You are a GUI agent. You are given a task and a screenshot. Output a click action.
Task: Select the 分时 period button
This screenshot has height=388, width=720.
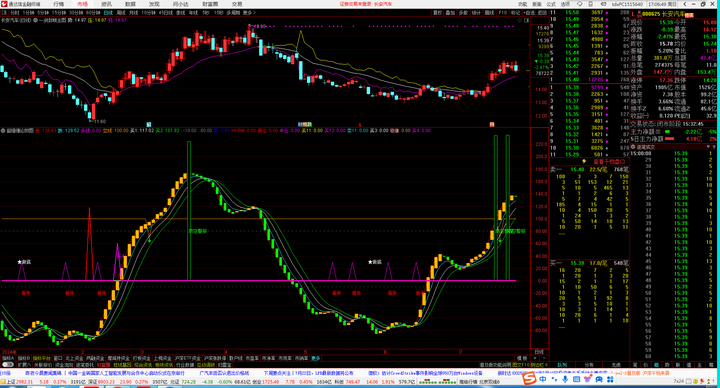point(15,13)
